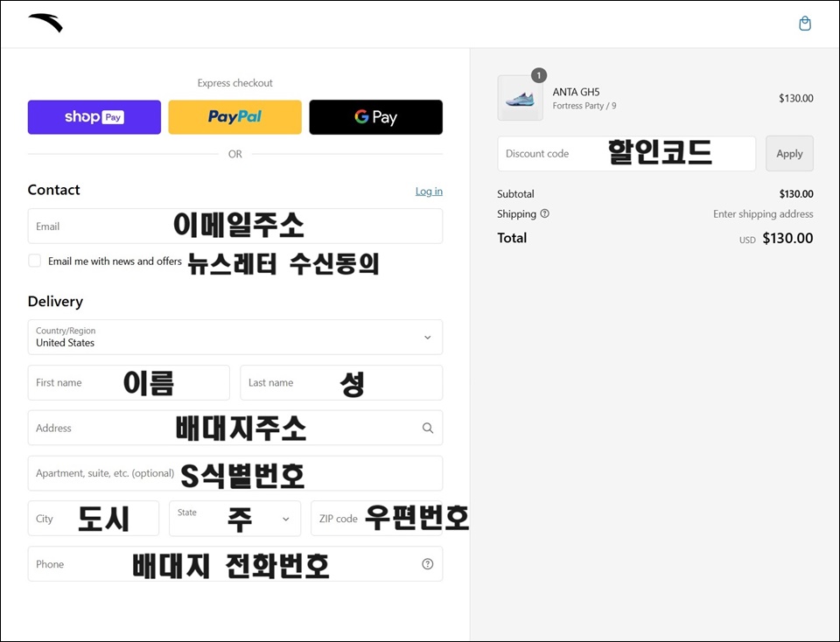Click the Apply discount button
840x642 pixels.
pyautogui.click(x=789, y=154)
